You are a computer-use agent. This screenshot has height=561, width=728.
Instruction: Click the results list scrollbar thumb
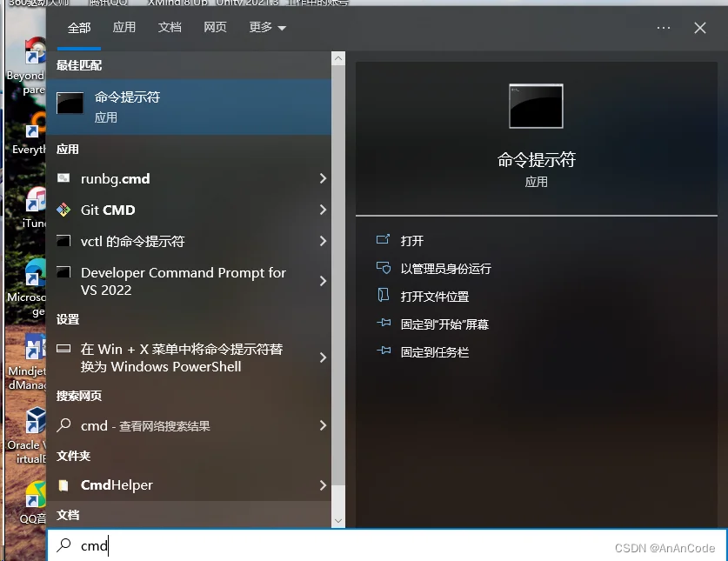[338, 275]
